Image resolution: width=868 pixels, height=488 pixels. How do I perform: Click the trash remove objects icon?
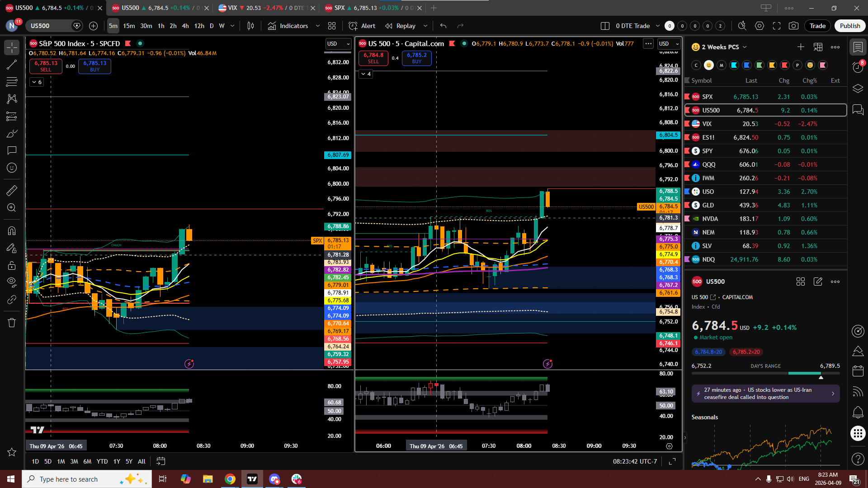click(12, 323)
